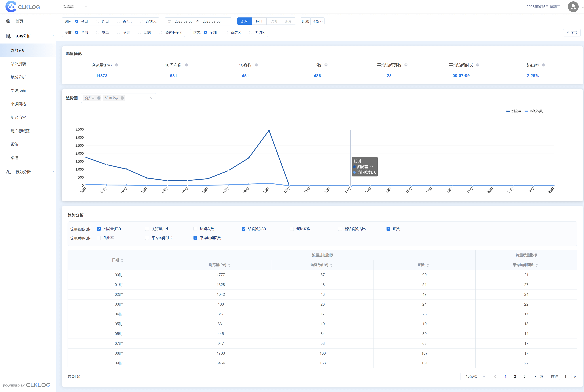Click the help icon next to 浏览量(PV)
584x392 pixels.
[x=116, y=65]
